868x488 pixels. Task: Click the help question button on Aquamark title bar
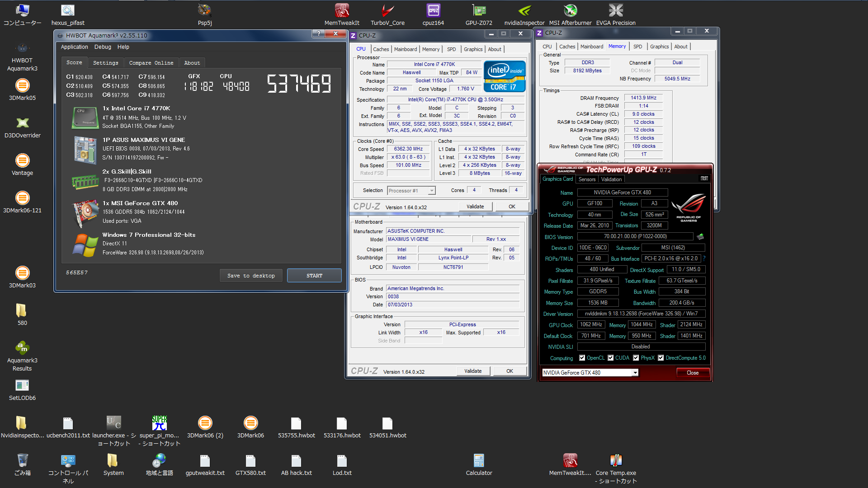pyautogui.click(x=318, y=33)
